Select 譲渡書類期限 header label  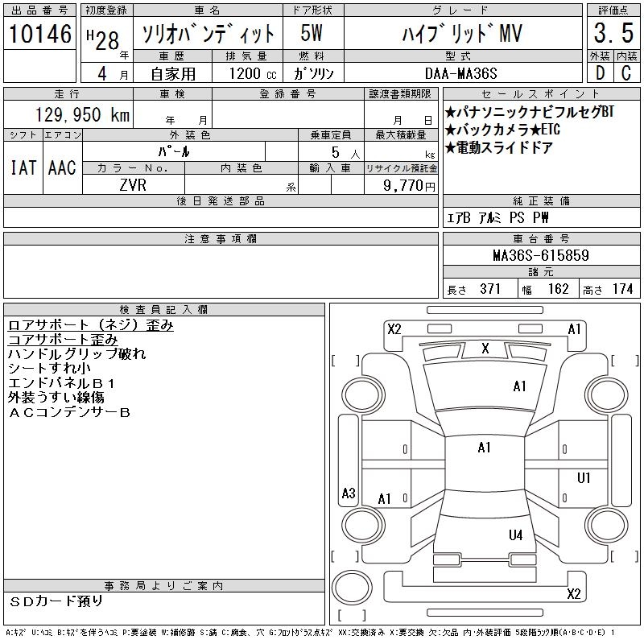[400, 94]
